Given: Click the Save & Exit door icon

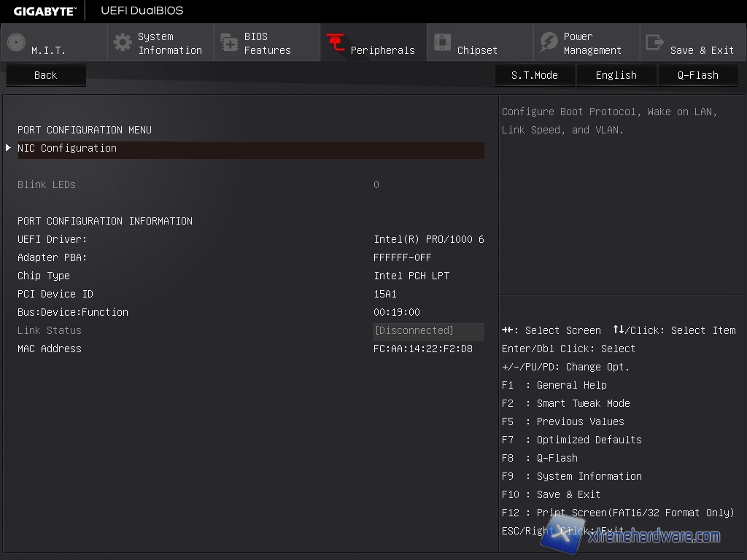Looking at the screenshot, I should coord(655,42).
